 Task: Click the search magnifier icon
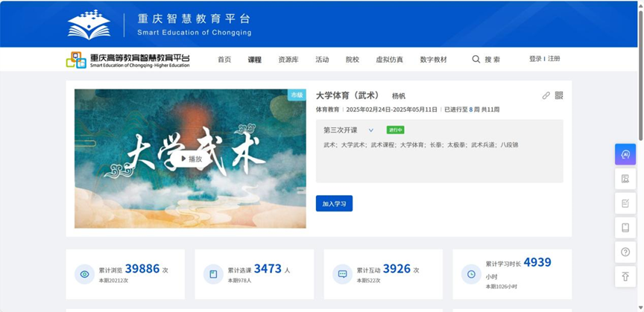pos(476,59)
